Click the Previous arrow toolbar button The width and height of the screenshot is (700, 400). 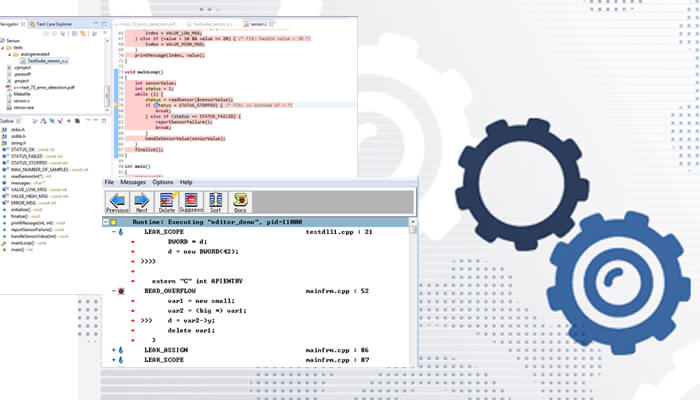pos(117,201)
